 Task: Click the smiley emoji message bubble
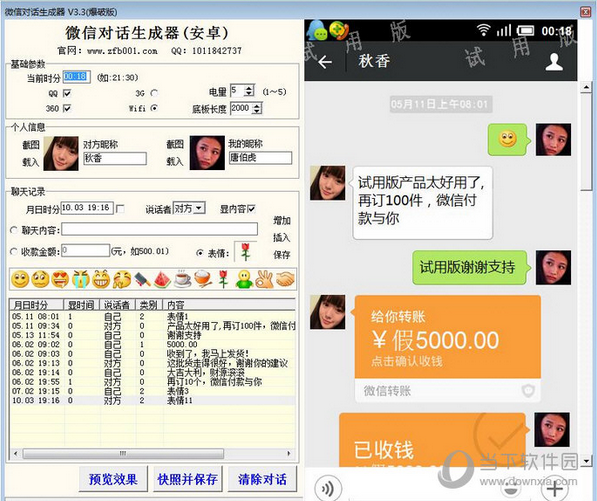508,139
